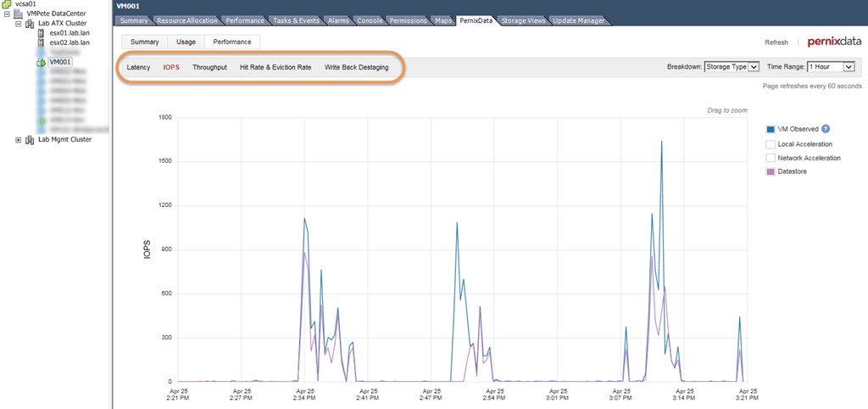Expand the Lab Mgmt Cluster tree node
This screenshot has width=868, height=409.
coord(19,140)
